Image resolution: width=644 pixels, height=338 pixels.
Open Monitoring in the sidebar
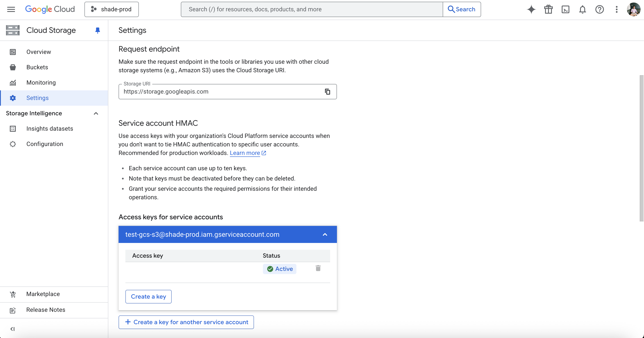[41, 82]
